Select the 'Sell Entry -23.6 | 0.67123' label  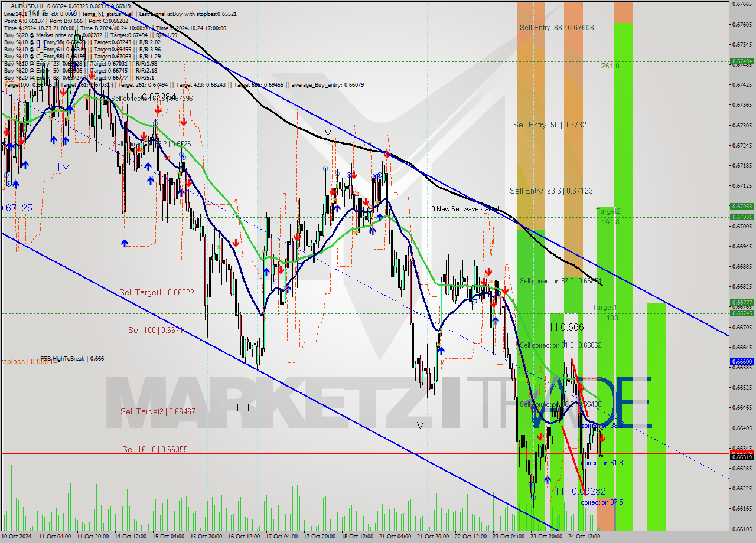(552, 191)
